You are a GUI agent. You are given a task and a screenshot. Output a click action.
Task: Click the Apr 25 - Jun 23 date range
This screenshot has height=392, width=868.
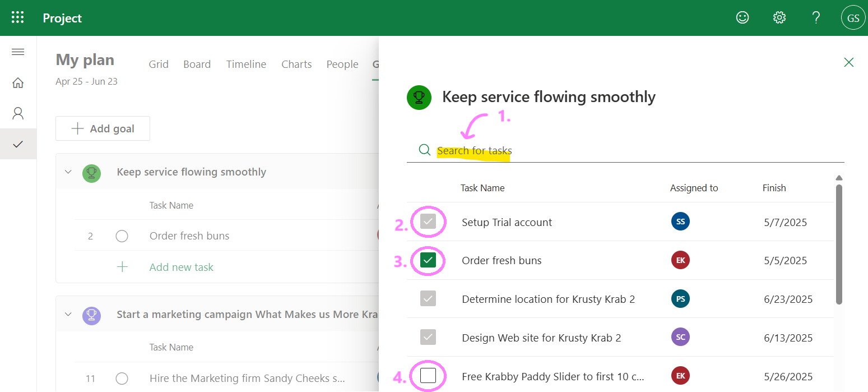click(86, 81)
